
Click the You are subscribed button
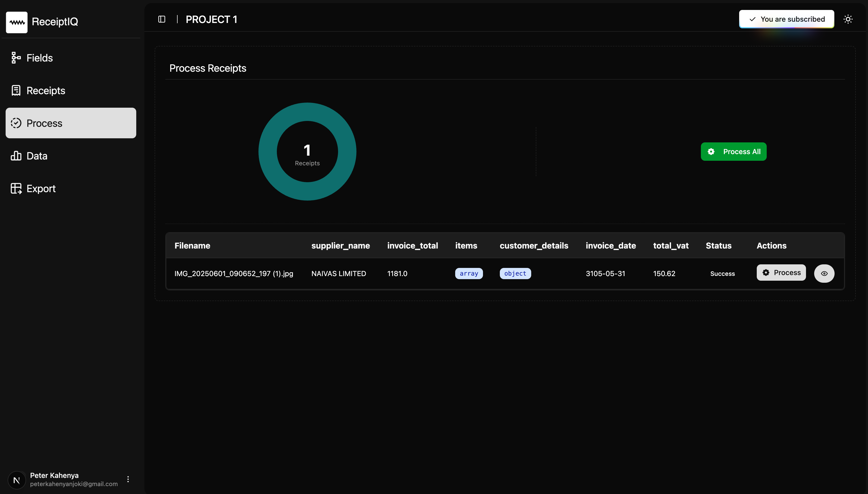pyautogui.click(x=786, y=19)
